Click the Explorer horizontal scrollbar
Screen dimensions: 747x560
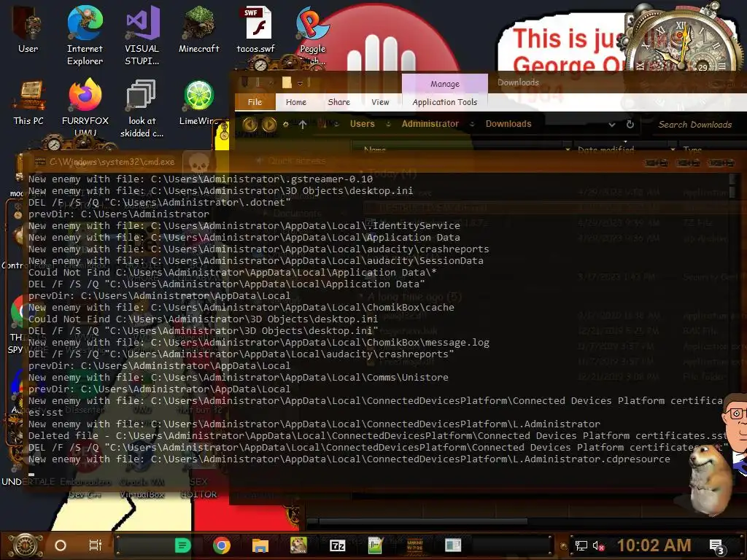pyautogui.click(x=423, y=522)
